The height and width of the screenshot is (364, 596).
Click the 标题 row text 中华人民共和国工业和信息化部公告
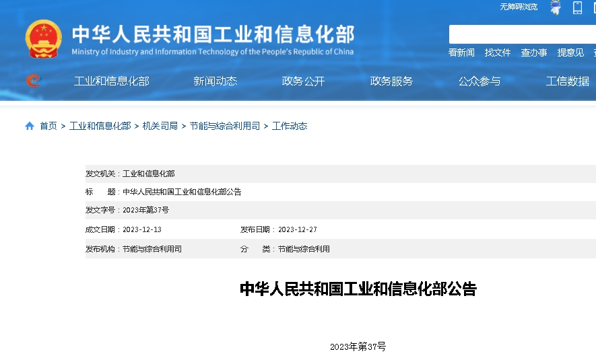pos(182,192)
